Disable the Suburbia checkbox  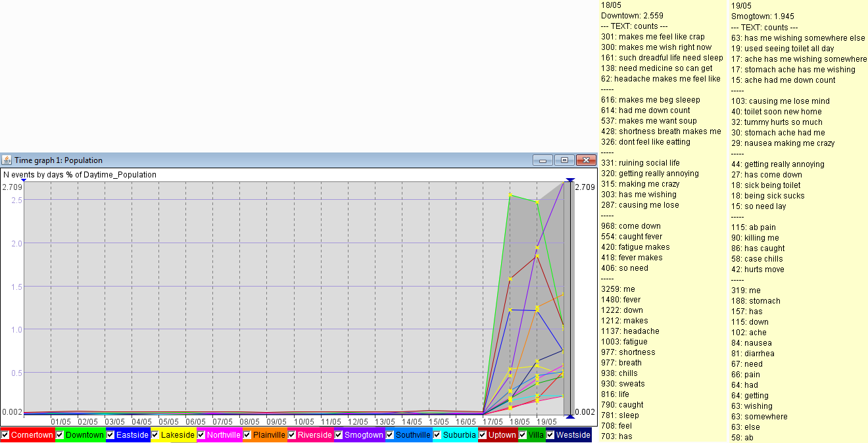tap(437, 435)
